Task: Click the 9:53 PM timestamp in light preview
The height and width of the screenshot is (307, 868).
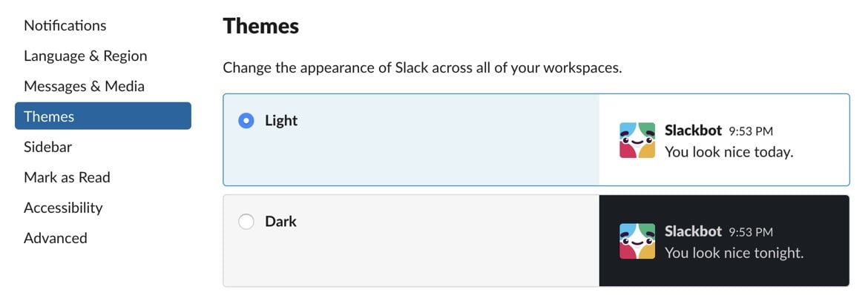Action: [x=751, y=131]
